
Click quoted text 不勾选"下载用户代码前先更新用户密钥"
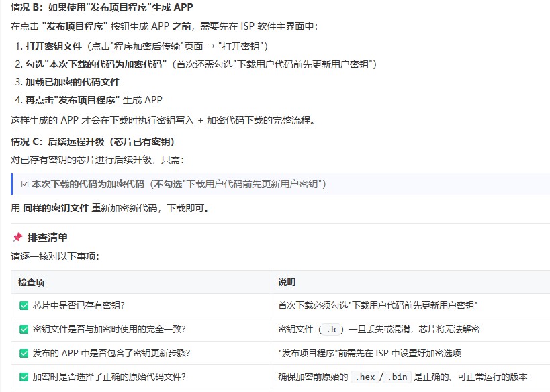(x=240, y=184)
